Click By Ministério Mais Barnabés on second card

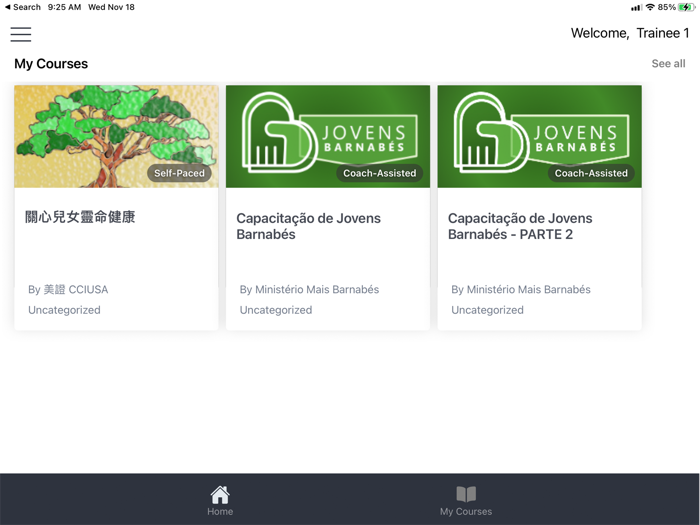point(309,289)
